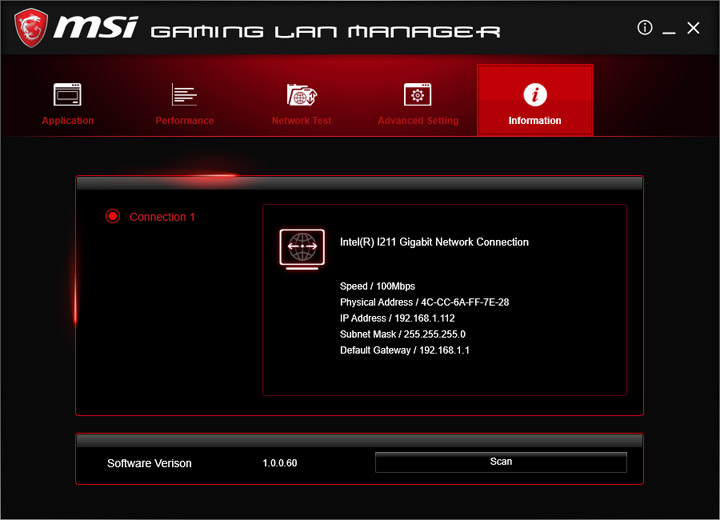Click the Physical Address 4C-CC-6A-FF-7E-28 line

(424, 302)
